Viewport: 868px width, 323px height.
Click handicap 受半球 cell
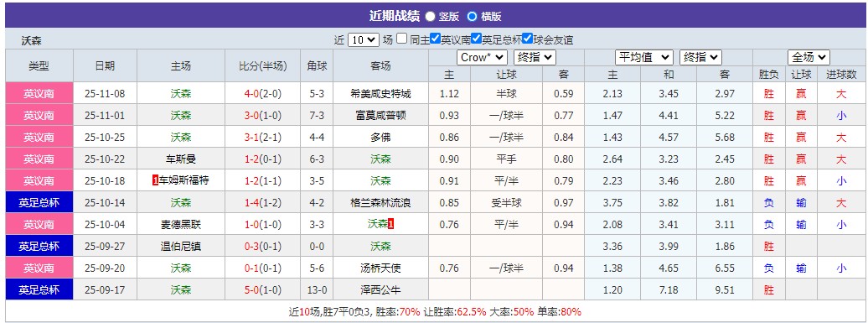507,203
